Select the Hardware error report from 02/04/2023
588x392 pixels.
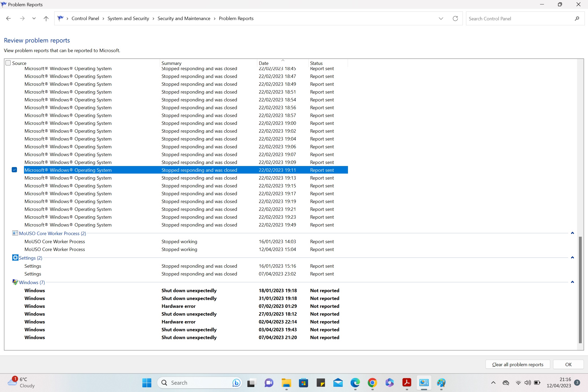pyautogui.click(x=186, y=322)
